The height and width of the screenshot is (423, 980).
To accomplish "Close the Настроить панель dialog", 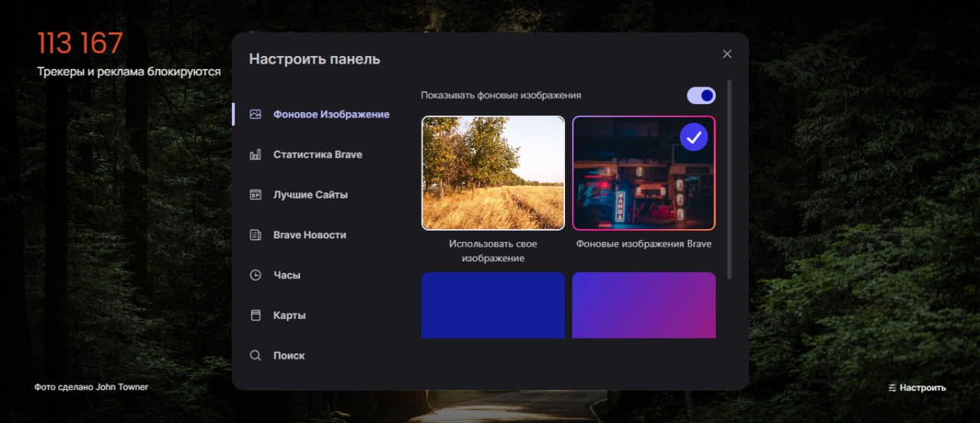I will tap(727, 54).
